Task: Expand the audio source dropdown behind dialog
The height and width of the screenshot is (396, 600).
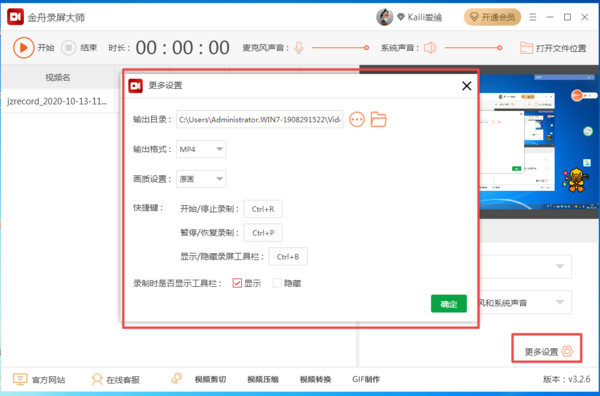Action: [559, 302]
